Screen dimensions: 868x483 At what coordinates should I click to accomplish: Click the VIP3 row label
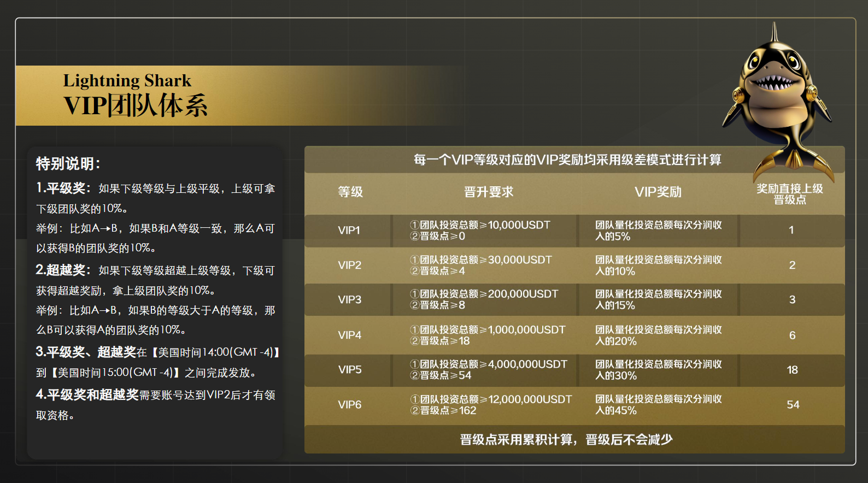(349, 299)
